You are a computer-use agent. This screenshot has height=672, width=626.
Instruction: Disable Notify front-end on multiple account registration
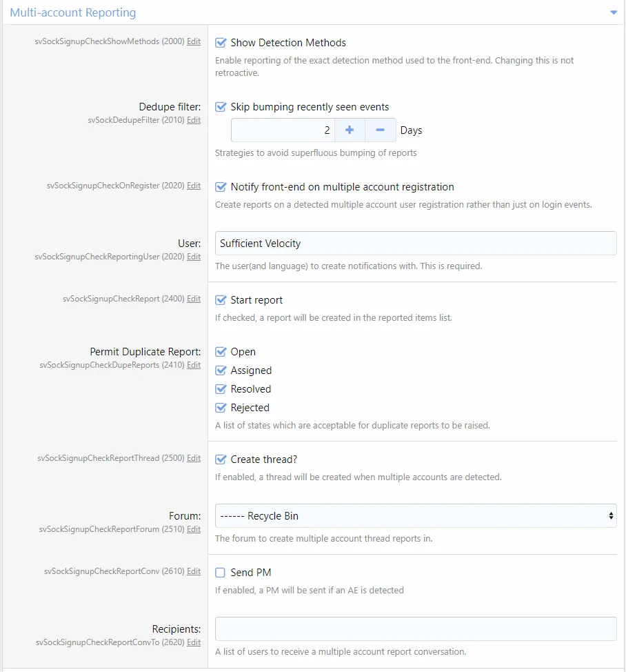(x=221, y=187)
